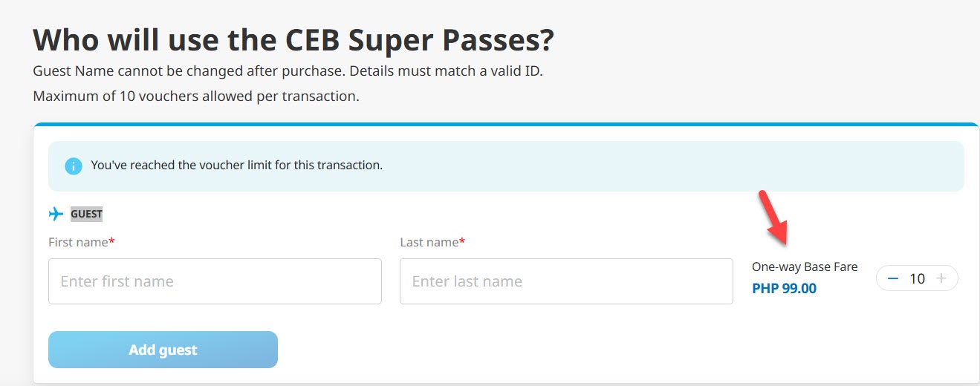Click the red asterisk after Last name

(462, 241)
